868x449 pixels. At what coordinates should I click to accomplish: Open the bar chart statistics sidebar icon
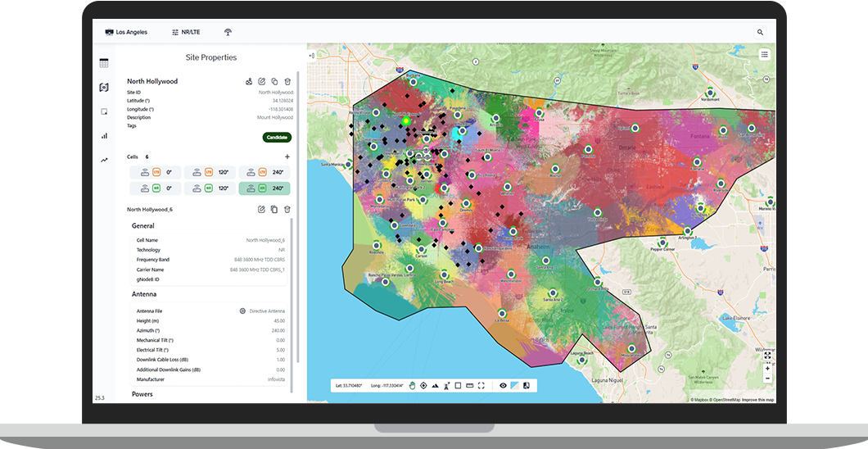[x=104, y=136]
